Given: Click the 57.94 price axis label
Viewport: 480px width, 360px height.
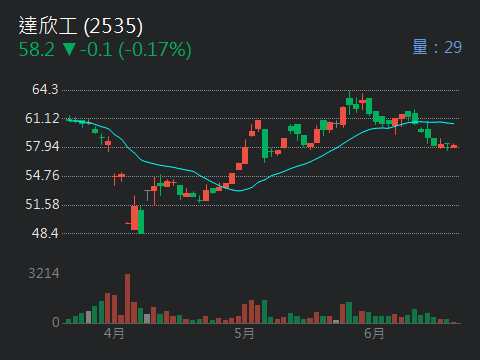Looking at the screenshot, I should (x=42, y=147).
